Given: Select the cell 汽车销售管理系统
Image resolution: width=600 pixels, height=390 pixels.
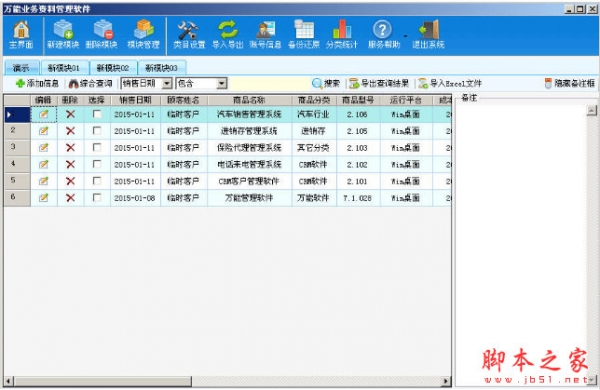Looking at the screenshot, I should [x=249, y=114].
